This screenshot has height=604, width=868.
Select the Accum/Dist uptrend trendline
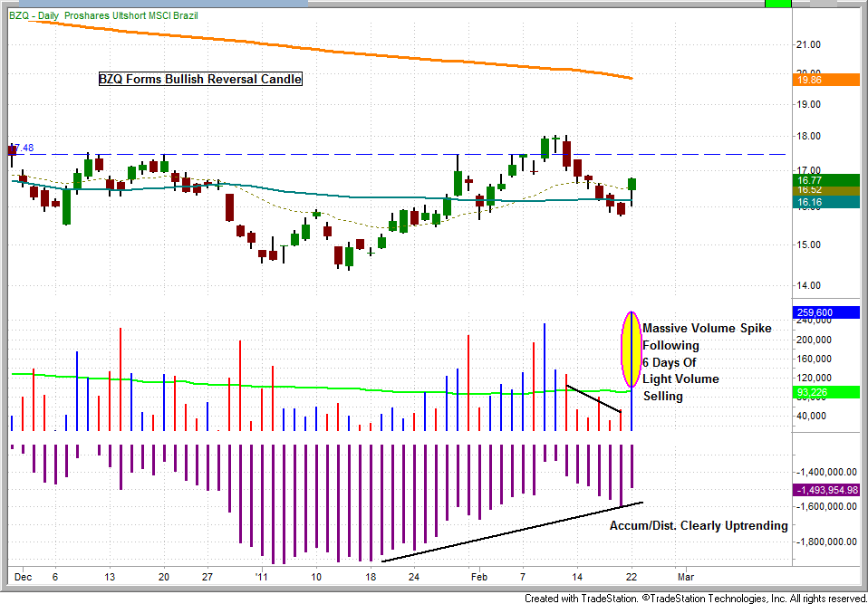pyautogui.click(x=512, y=530)
